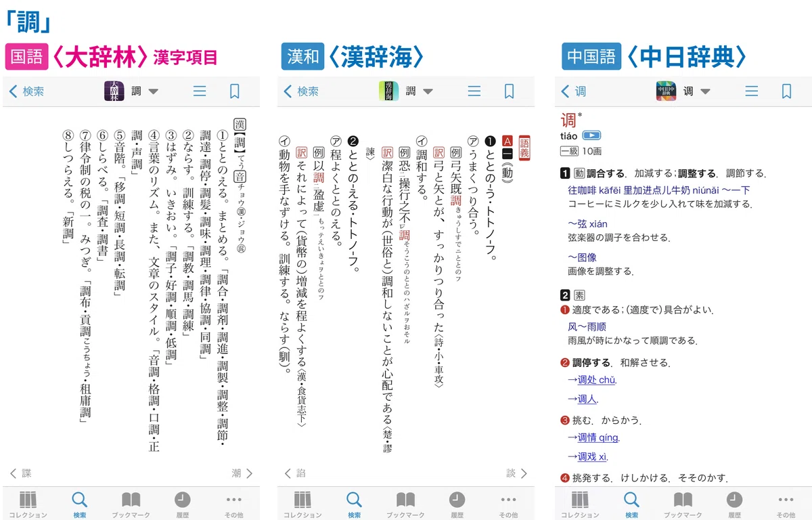
Task: Open コレクション tab in 中日辞典 panel
Action: 580,504
